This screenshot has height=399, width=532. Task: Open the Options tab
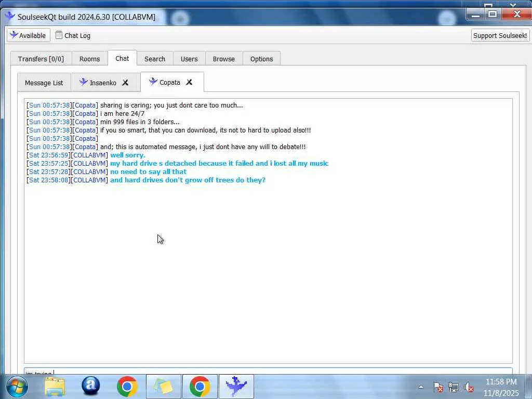pyautogui.click(x=262, y=59)
